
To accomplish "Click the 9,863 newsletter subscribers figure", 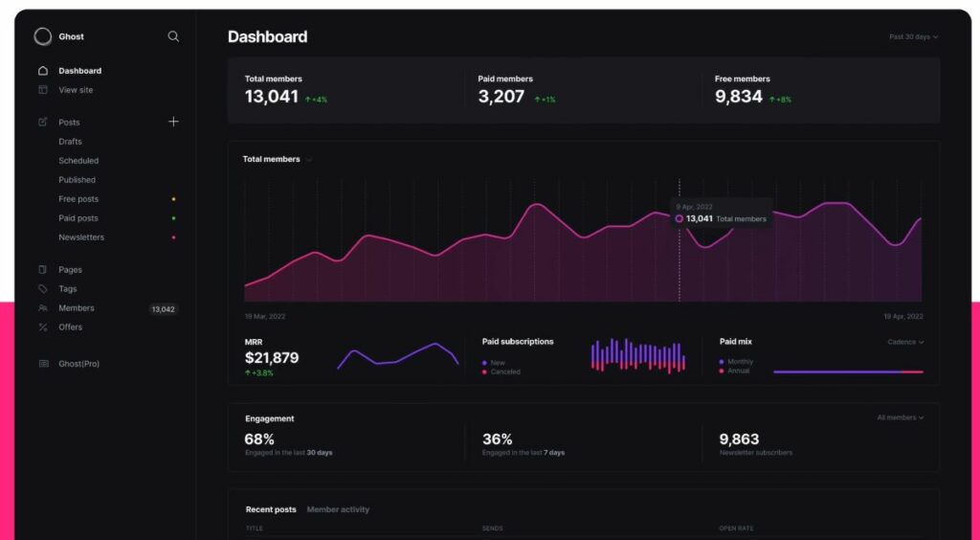I will click(739, 439).
